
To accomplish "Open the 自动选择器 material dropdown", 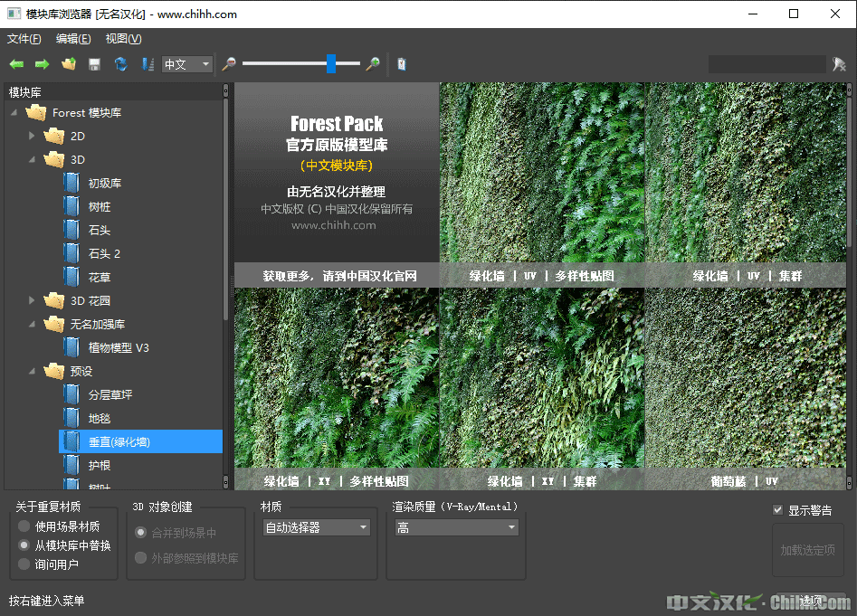I will click(316, 527).
